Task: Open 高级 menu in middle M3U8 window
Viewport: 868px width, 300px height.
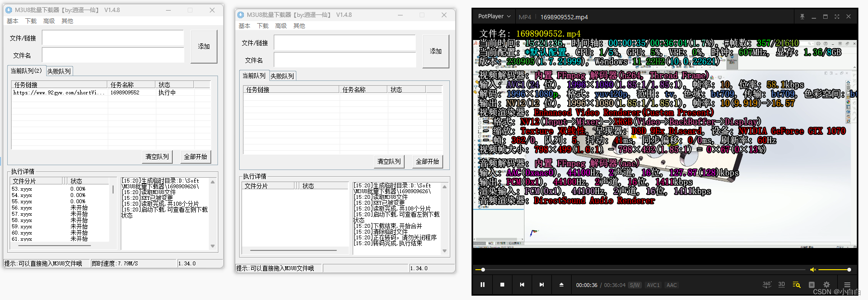Action: [281, 26]
